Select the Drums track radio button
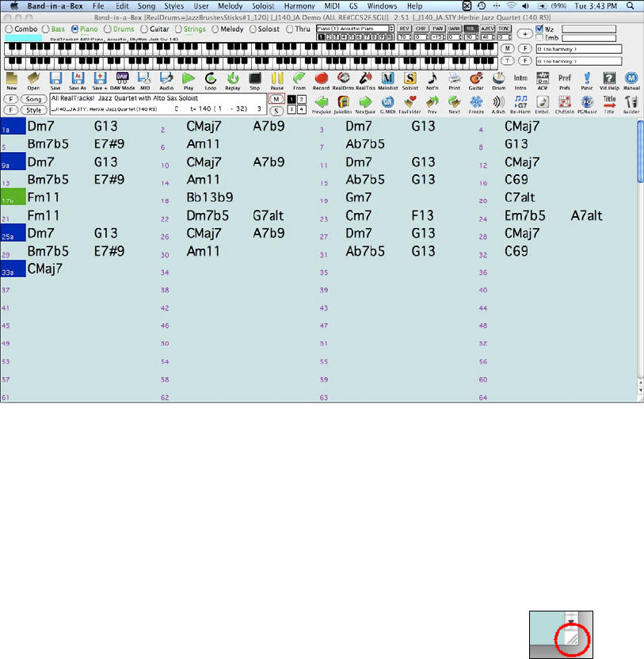The image size is (644, 659). 108,29
